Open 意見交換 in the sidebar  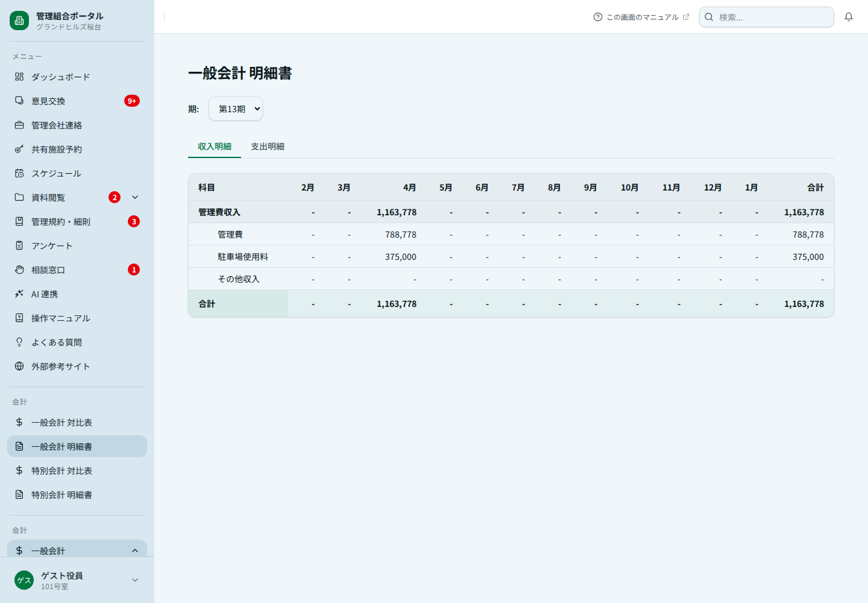77,101
